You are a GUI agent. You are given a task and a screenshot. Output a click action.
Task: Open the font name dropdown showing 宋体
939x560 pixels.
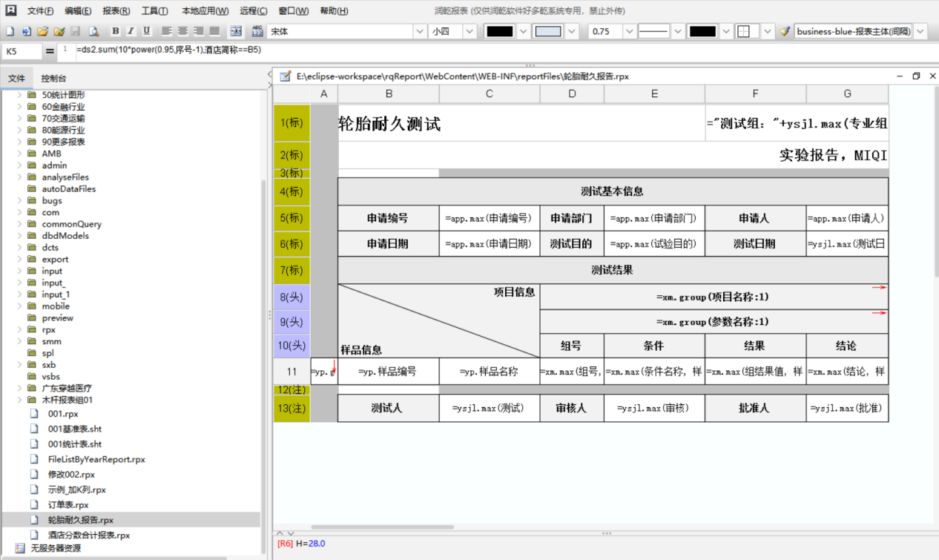420,31
